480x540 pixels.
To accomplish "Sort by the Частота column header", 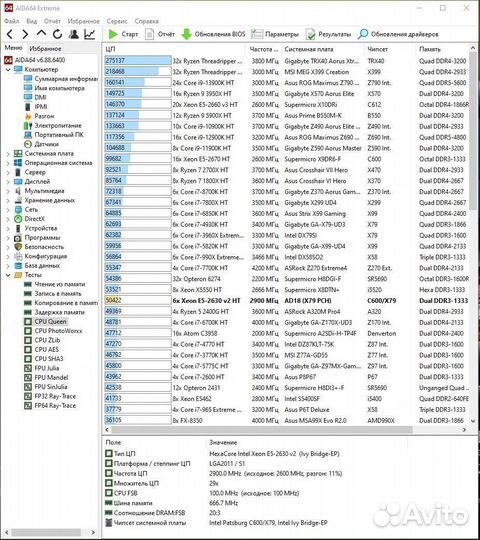I will (263, 49).
